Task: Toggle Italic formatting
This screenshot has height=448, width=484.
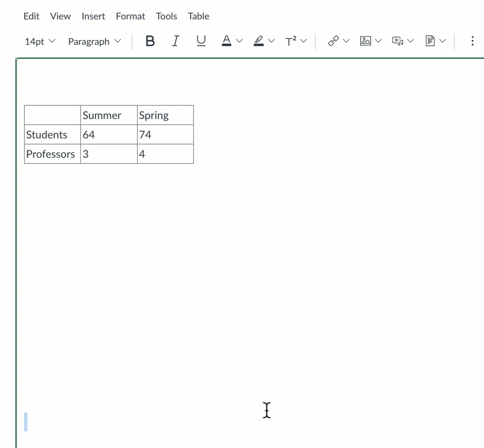Action: pos(175,41)
